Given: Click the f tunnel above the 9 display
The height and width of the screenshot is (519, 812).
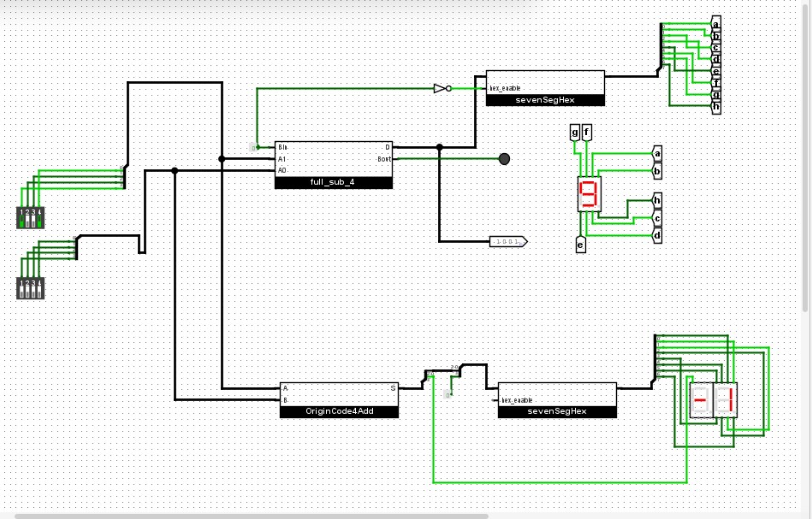Looking at the screenshot, I should (587, 132).
